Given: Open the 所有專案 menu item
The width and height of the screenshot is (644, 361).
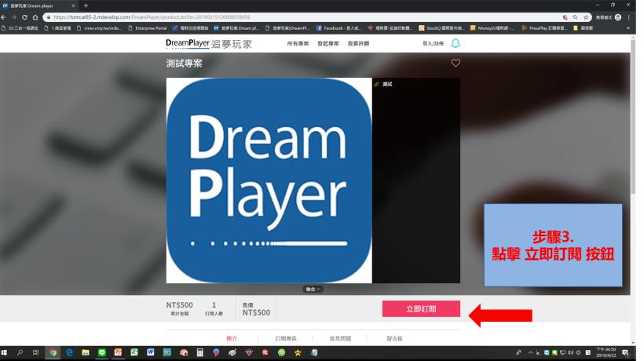Looking at the screenshot, I should 298,43.
